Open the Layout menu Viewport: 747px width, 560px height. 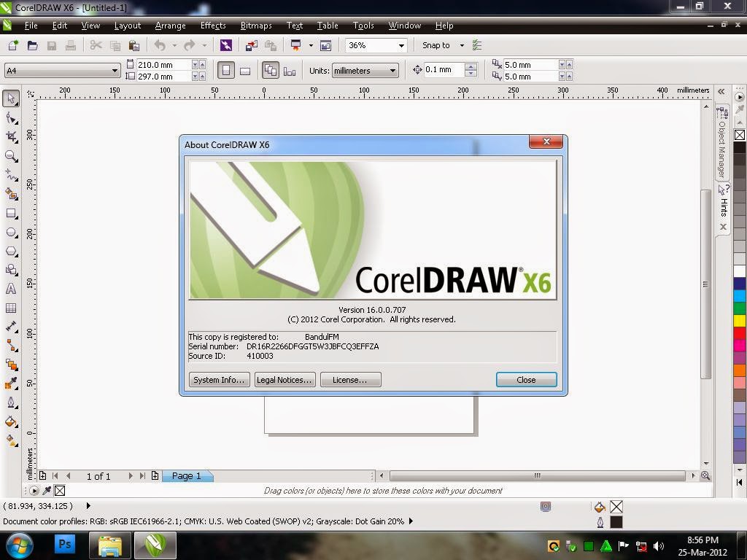(x=127, y=26)
